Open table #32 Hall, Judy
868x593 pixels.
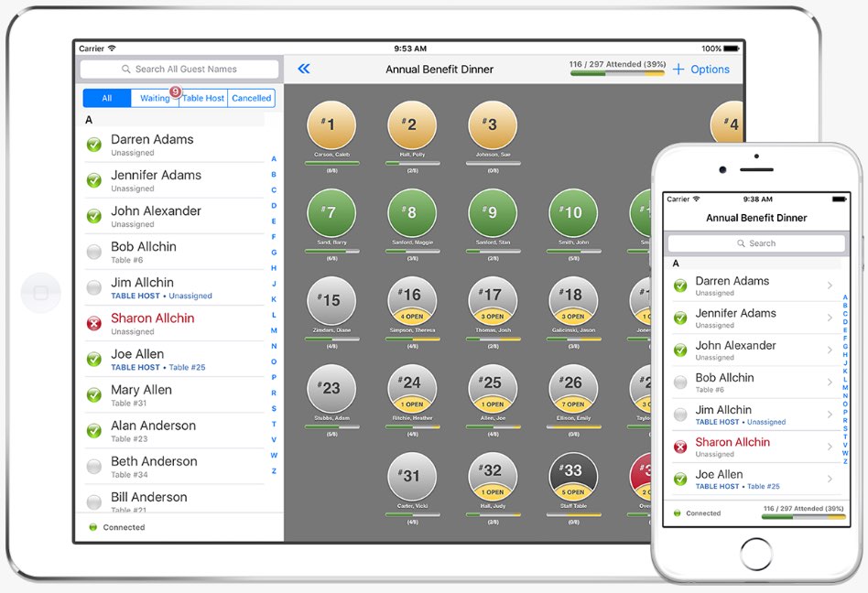pos(493,477)
